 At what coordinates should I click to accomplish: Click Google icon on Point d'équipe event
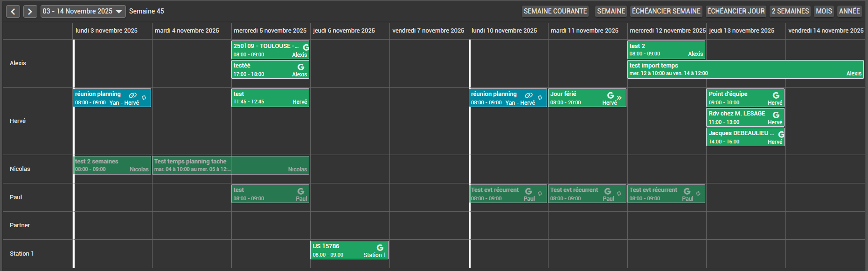tap(776, 95)
